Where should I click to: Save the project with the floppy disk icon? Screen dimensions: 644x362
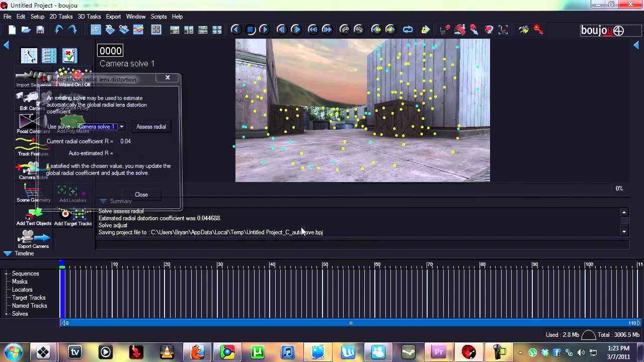[x=40, y=30]
